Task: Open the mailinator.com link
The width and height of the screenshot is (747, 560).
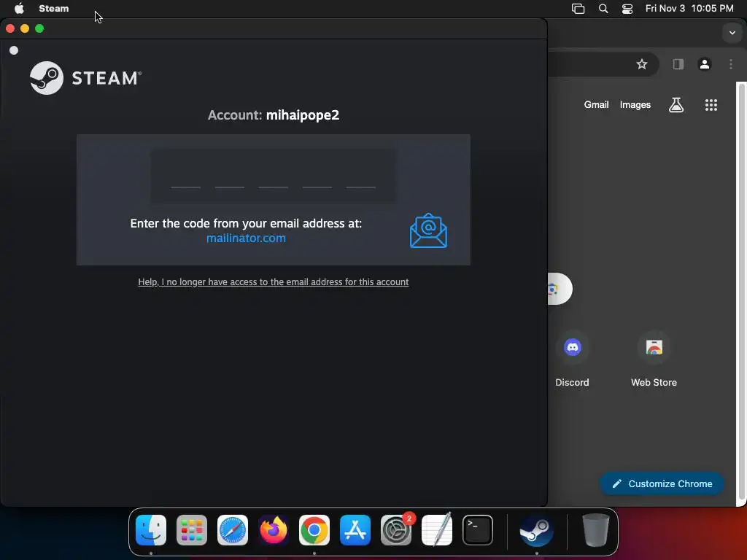Action: 246,238
